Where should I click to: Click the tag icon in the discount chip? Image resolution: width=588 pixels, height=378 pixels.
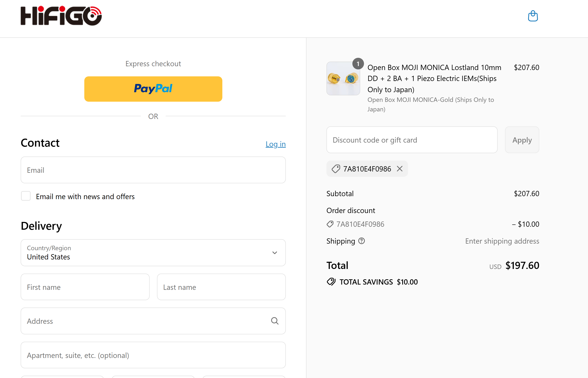(x=336, y=169)
